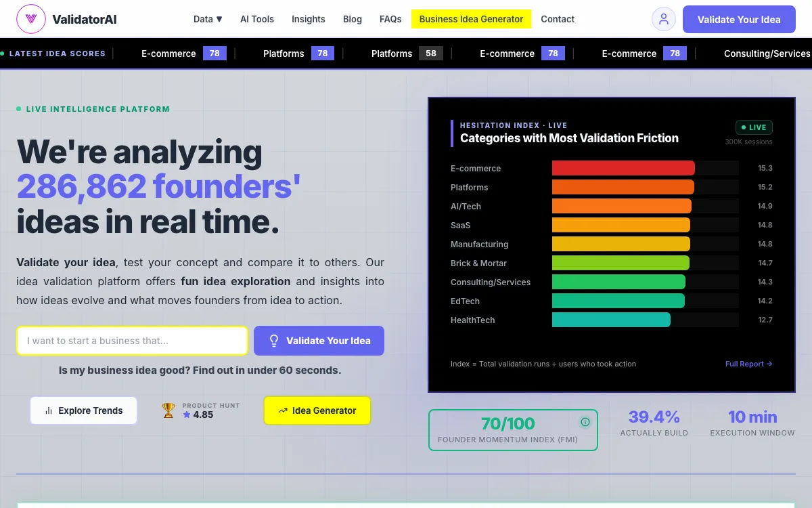Screen dimensions: 812x508
Task: Click the 12.7 value for HealthTech
Action: pos(765,320)
